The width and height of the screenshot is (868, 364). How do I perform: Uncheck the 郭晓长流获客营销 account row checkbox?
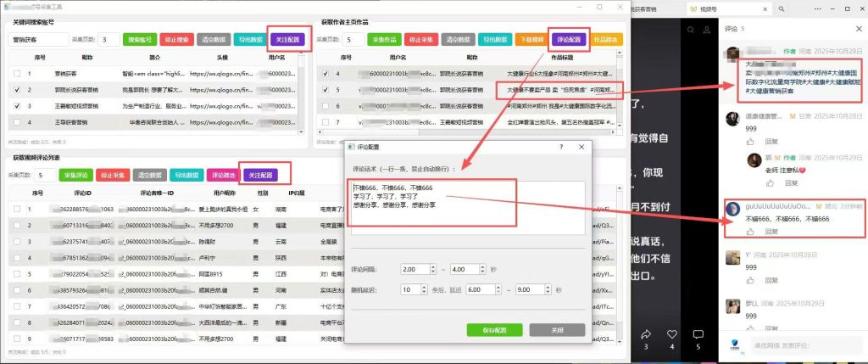pyautogui.click(x=17, y=89)
